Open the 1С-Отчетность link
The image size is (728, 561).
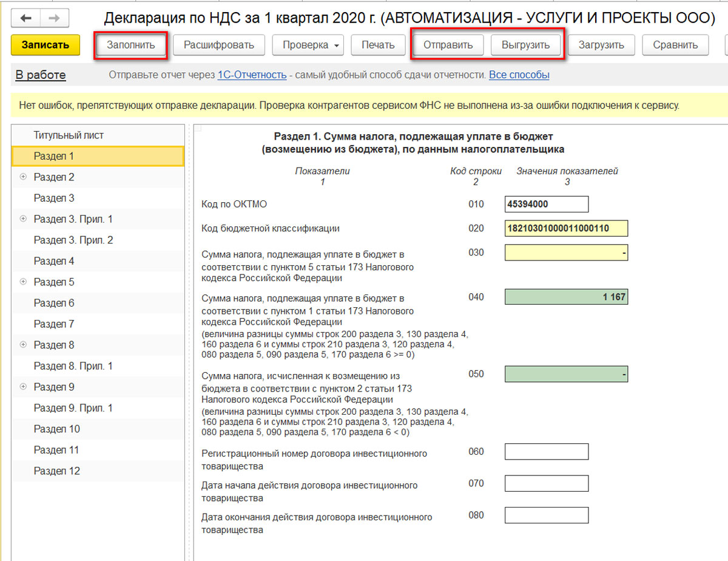pyautogui.click(x=252, y=75)
